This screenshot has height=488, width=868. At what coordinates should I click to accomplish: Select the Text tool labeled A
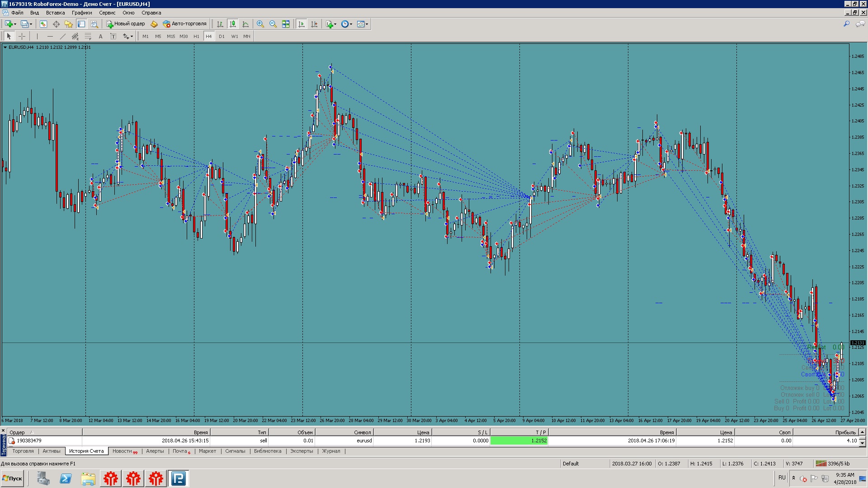click(100, 36)
